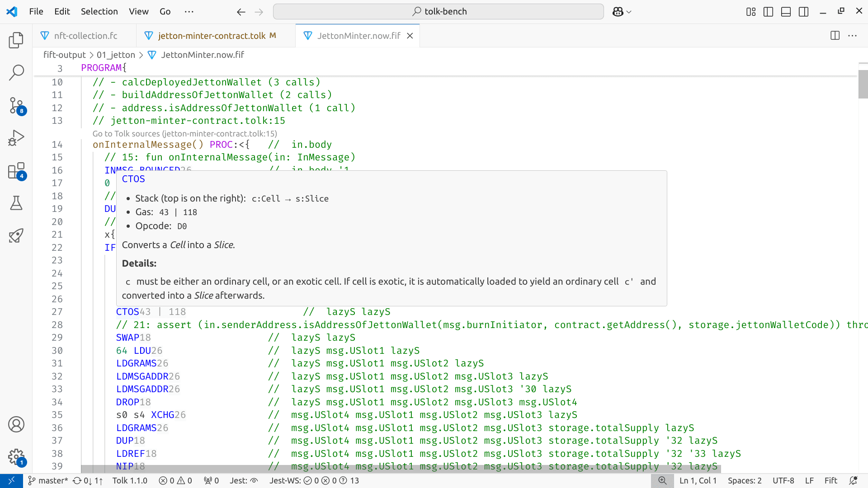
Task: Open the Search view
Action: coord(16,72)
